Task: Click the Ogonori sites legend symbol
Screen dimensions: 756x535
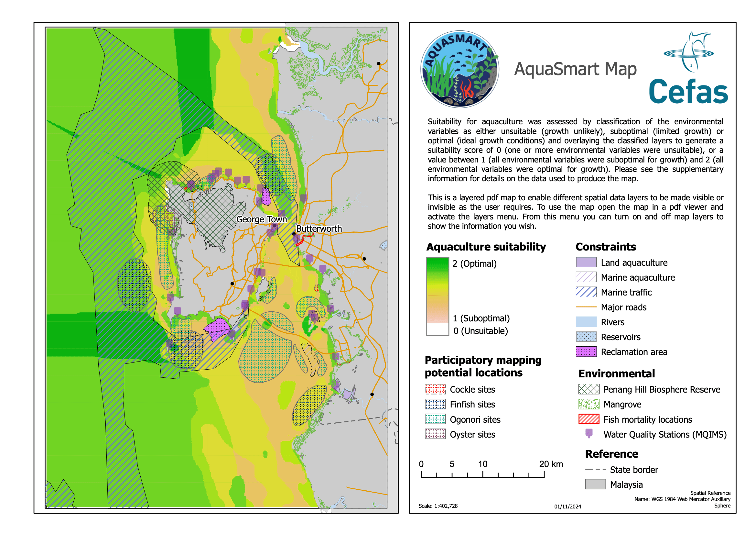Action: click(435, 419)
